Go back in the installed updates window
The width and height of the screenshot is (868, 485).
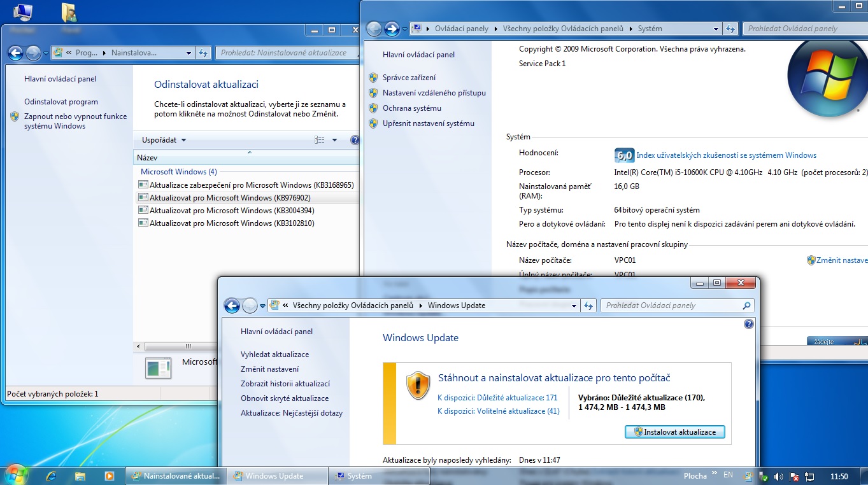click(16, 53)
